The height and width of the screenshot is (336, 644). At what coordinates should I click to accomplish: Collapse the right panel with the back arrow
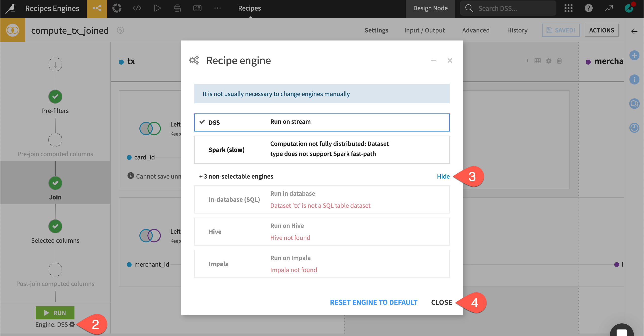point(634,31)
